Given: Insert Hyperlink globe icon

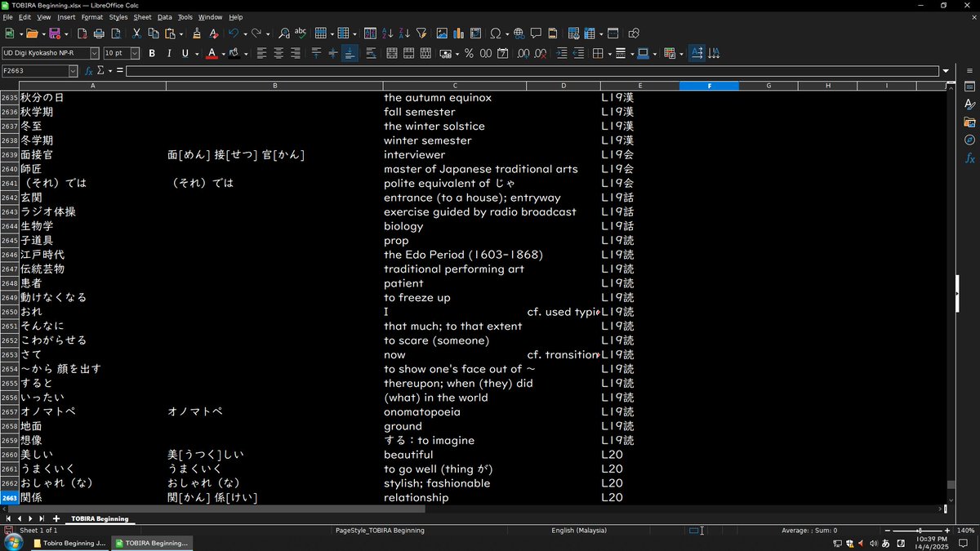Looking at the screenshot, I should (x=519, y=33).
